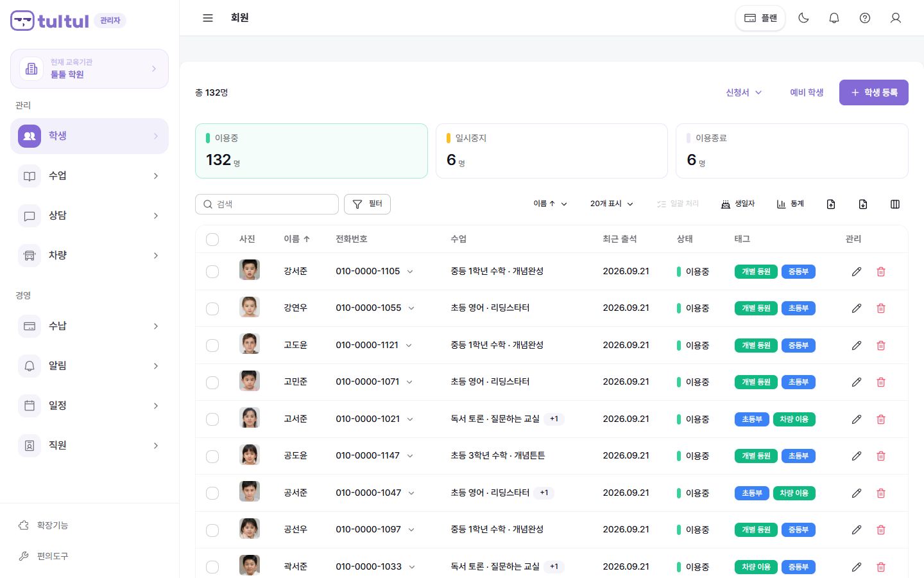This screenshot has width=924, height=578.
Task: Open 통계 statistics chart
Action: tap(791, 204)
